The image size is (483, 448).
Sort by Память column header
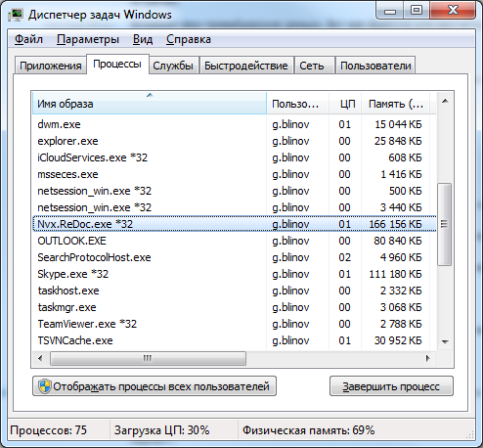pos(396,104)
